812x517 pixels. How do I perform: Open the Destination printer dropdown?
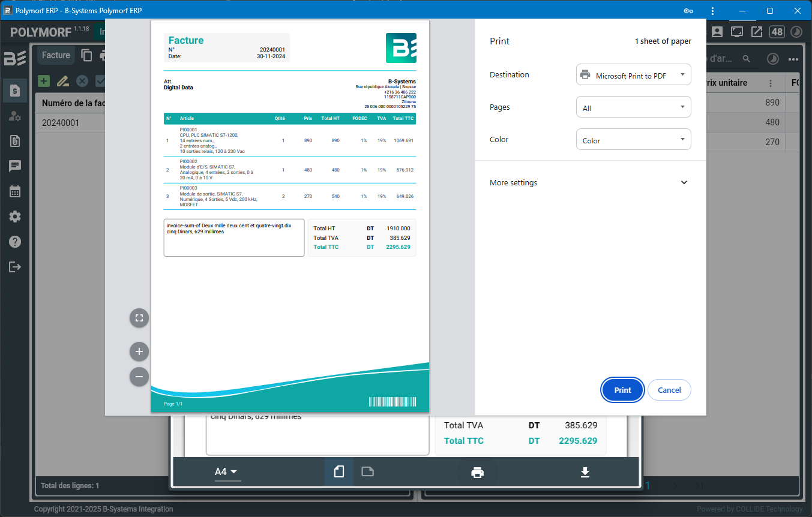tap(633, 75)
